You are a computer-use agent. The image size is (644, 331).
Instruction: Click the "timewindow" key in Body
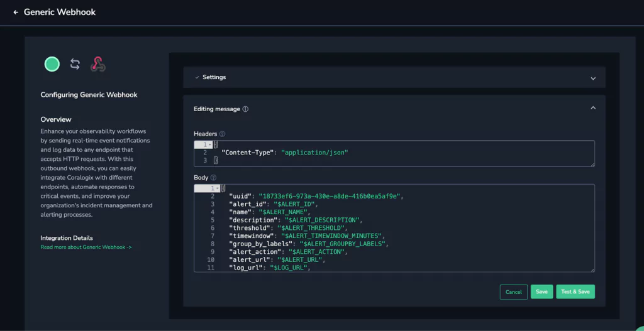(253, 236)
